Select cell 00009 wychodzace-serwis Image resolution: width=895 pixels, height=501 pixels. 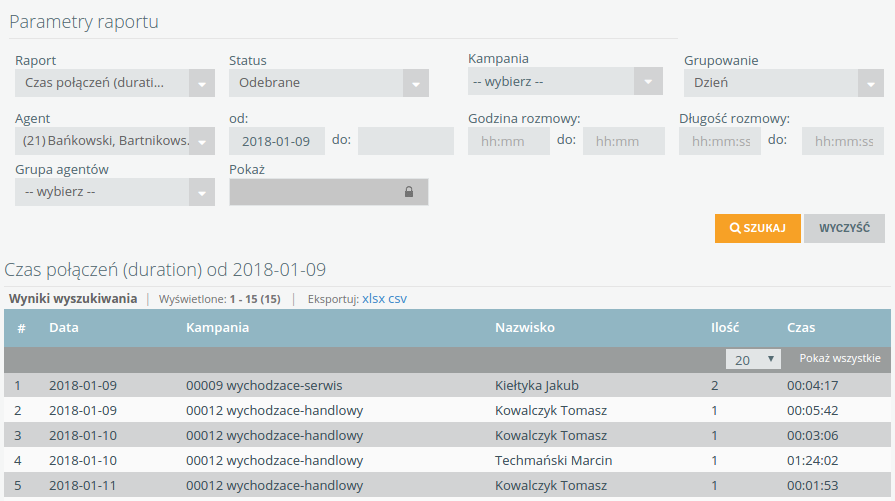coord(264,386)
